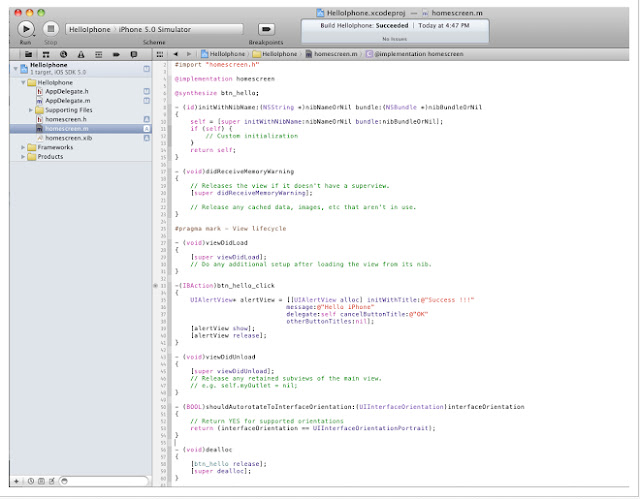
Task: Open homescreen.xib in the navigator
Action: click(68, 138)
